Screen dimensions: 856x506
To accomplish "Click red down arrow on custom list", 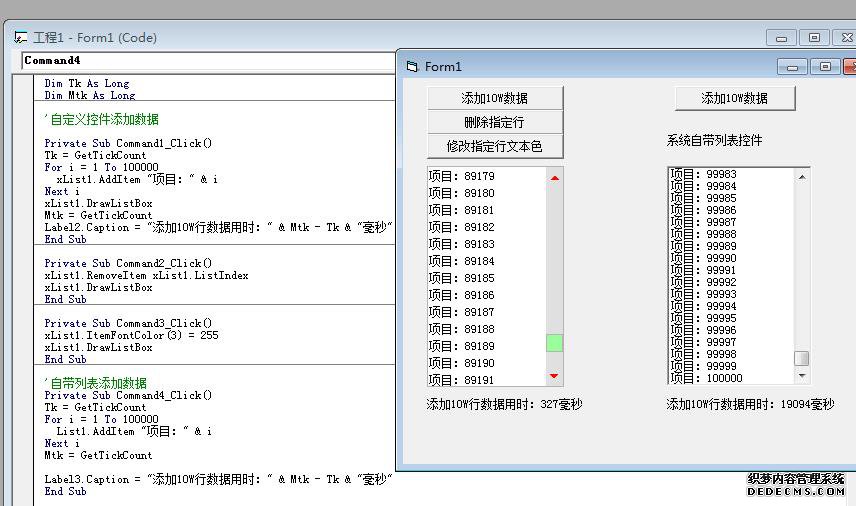I will pos(554,376).
